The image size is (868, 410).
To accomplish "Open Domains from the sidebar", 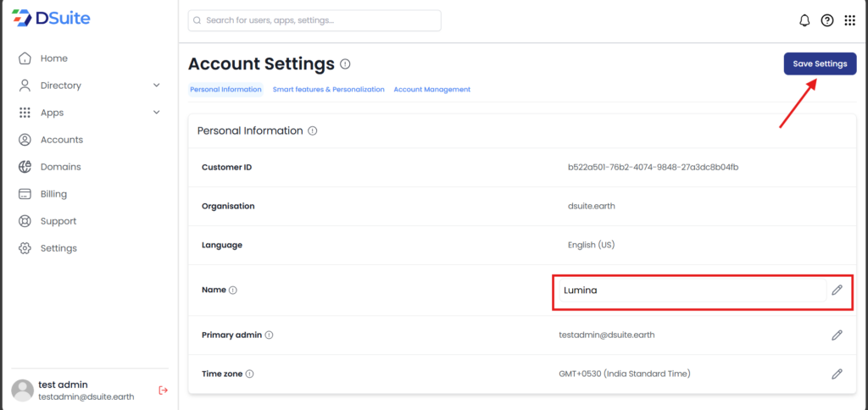I will tap(60, 167).
